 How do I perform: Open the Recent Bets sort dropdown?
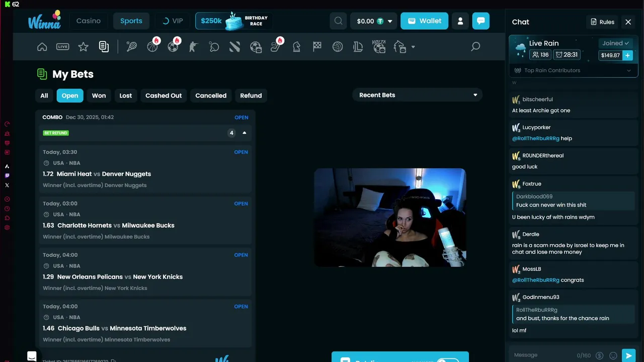tap(418, 95)
